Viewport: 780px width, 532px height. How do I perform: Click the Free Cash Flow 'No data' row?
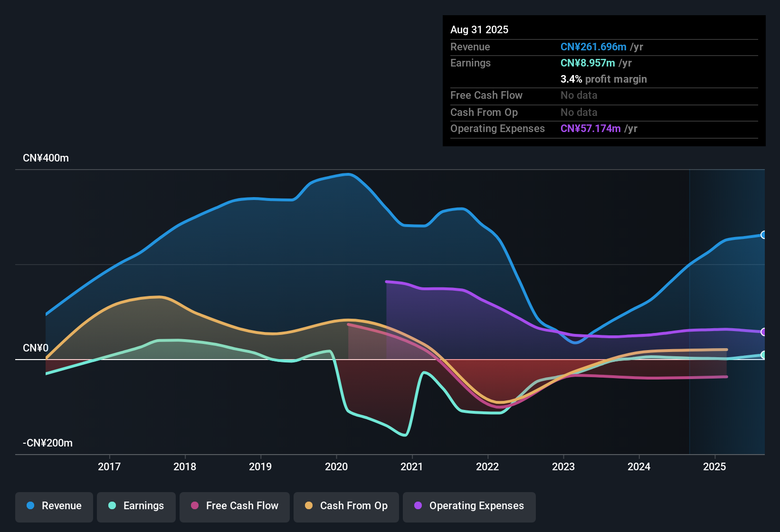pyautogui.click(x=579, y=95)
